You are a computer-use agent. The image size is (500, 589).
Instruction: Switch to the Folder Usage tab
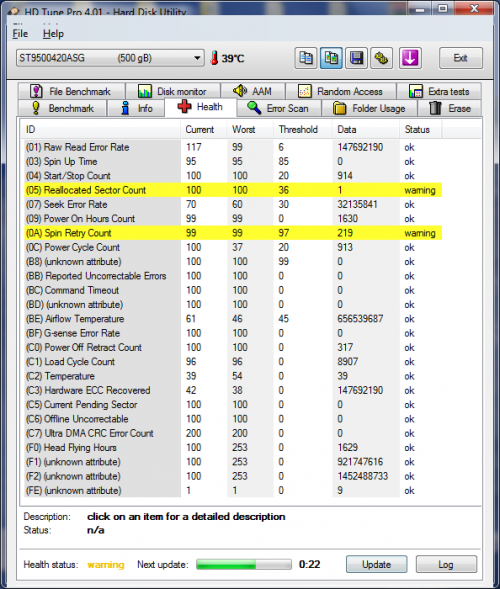369,108
